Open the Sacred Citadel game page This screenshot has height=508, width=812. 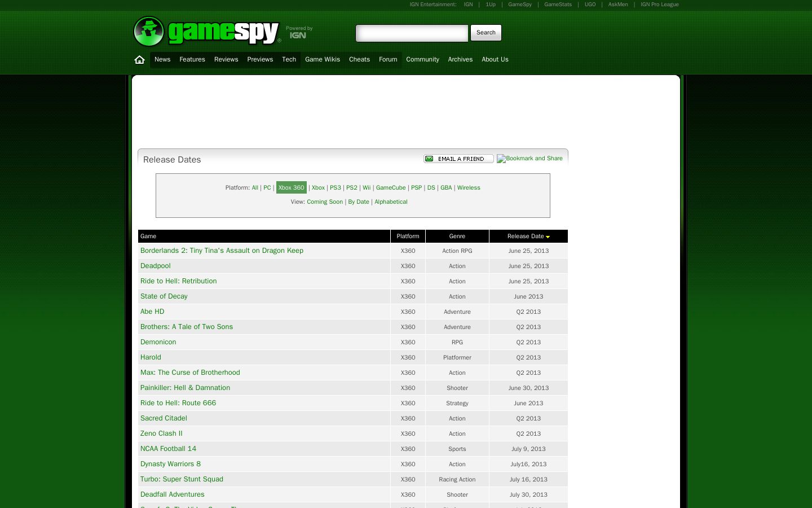point(164,418)
